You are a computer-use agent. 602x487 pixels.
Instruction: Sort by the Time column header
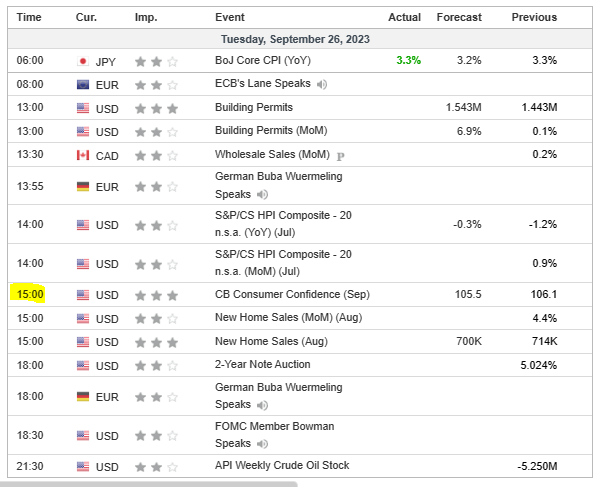(x=29, y=18)
